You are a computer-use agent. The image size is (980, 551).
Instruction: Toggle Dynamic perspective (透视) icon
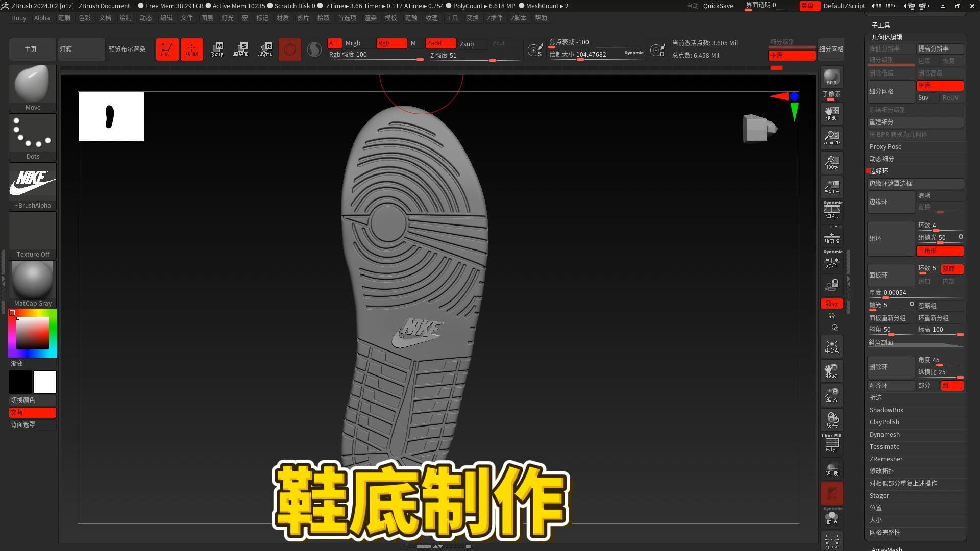[832, 210]
